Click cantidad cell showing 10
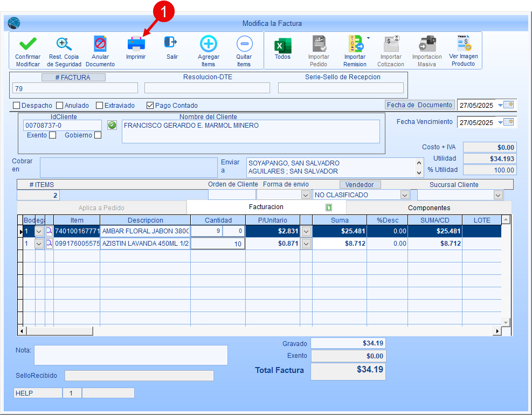The image size is (532, 415). (x=218, y=244)
